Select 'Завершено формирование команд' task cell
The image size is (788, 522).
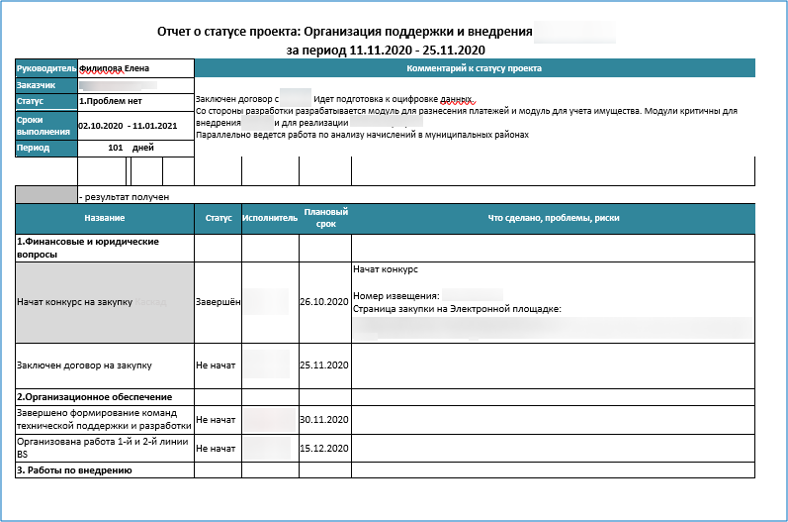(x=105, y=420)
